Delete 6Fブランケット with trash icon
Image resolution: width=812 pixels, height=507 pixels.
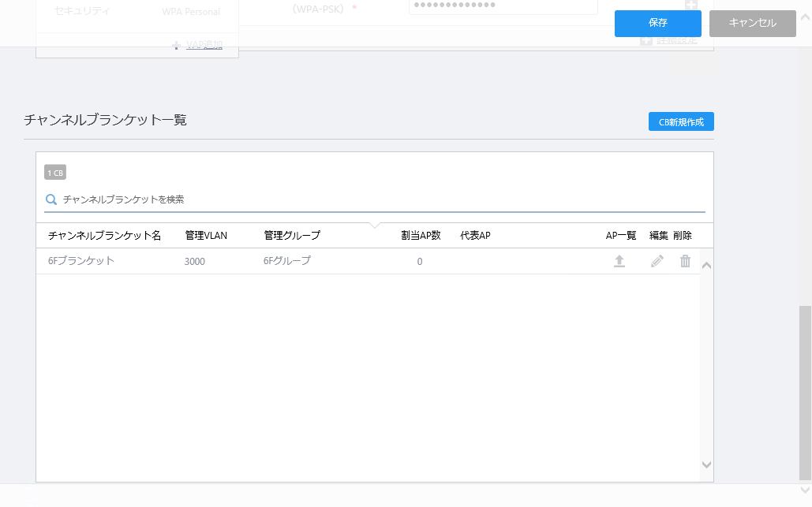click(x=685, y=261)
